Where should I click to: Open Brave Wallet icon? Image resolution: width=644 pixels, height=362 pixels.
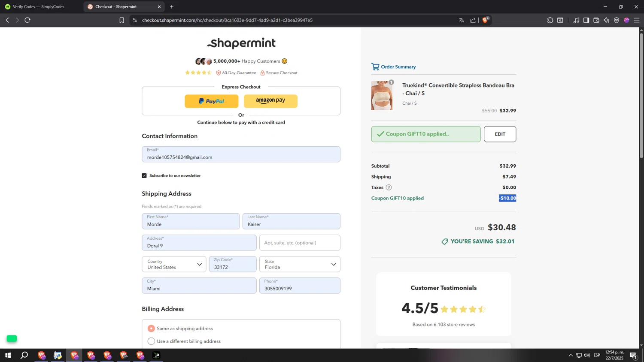[x=596, y=20]
